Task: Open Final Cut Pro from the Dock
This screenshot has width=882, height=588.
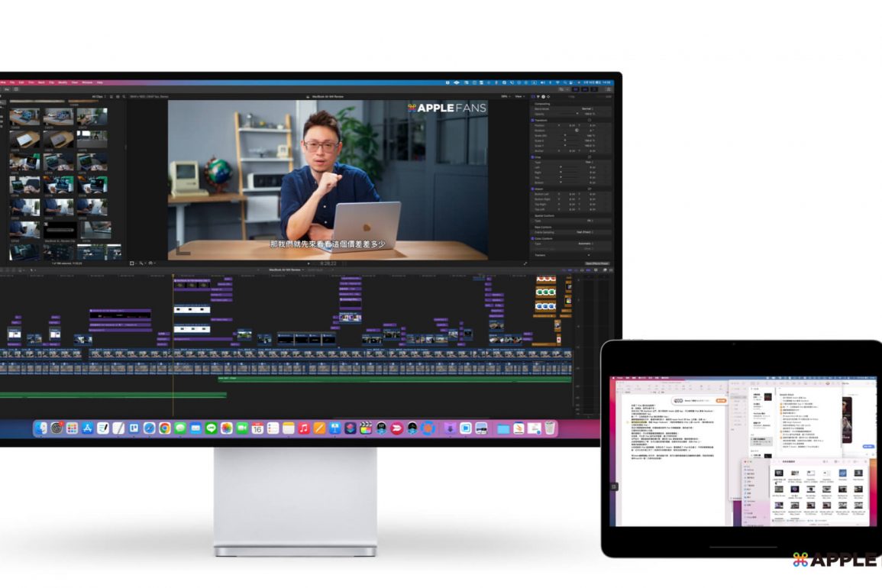Action: (x=365, y=428)
